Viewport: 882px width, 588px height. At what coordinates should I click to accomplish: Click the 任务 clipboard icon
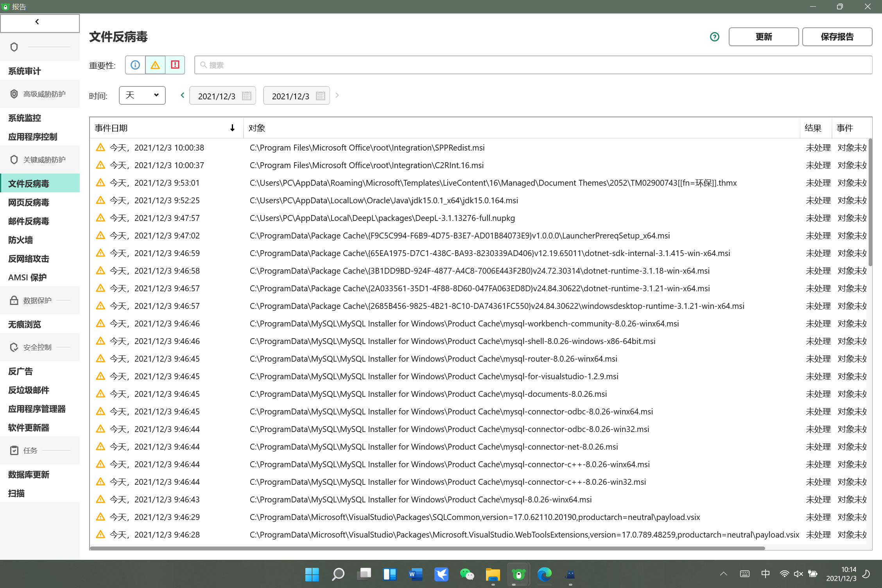point(14,450)
